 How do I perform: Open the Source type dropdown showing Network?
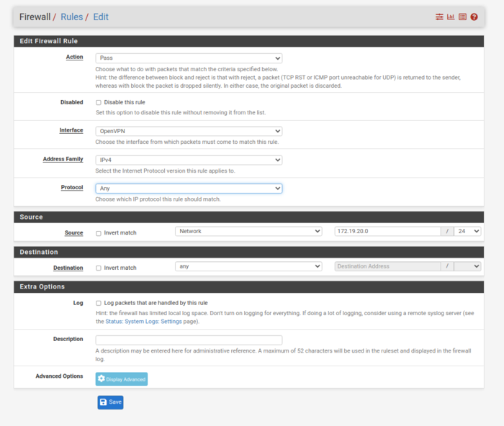click(248, 231)
